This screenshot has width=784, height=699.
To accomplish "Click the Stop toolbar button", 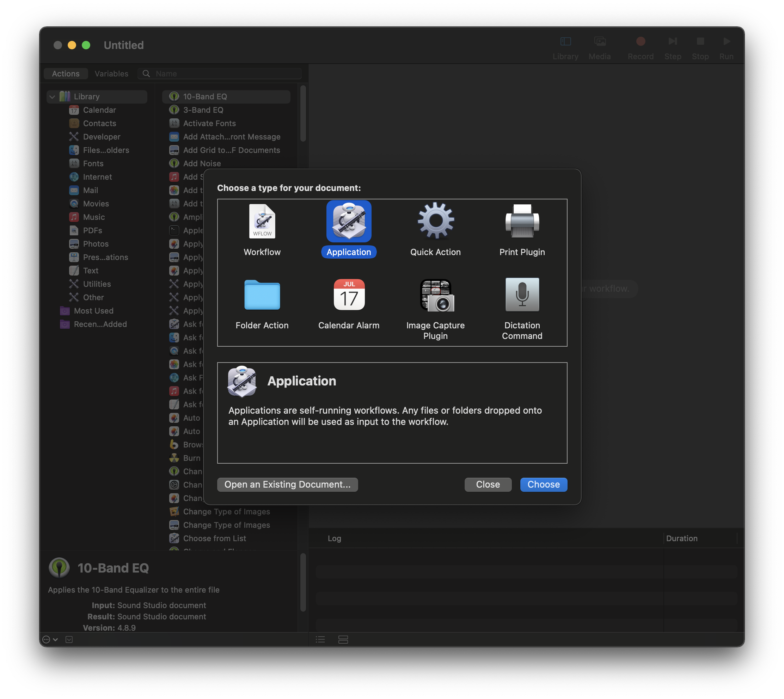I will pyautogui.click(x=700, y=48).
